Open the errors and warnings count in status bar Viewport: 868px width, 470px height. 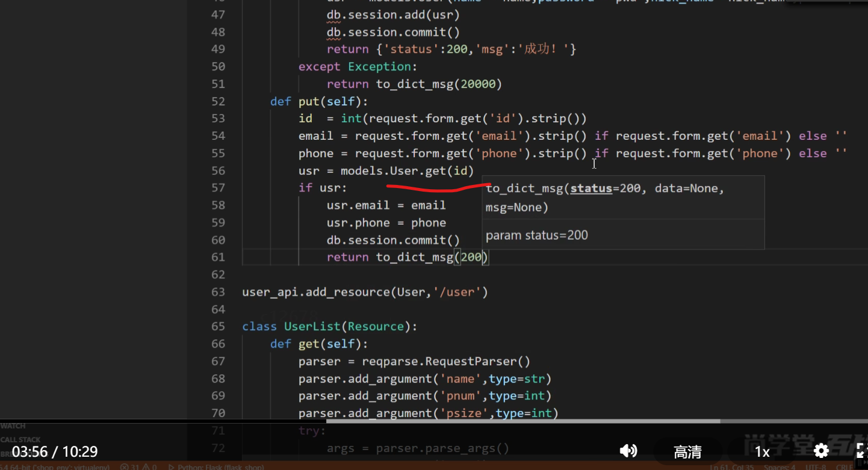point(138,466)
